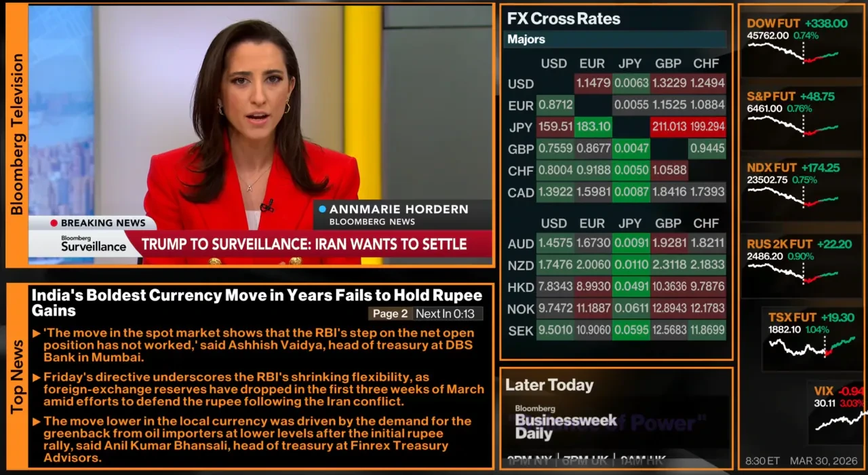Image resolution: width=868 pixels, height=475 pixels.
Task: Click SEK/USD rate cell 9.5010
Action: [555, 331]
